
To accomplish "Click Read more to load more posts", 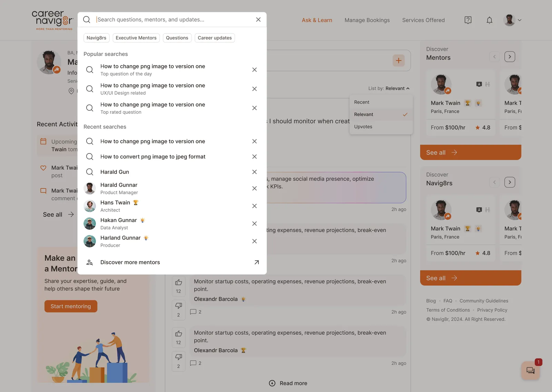I will point(288,383).
